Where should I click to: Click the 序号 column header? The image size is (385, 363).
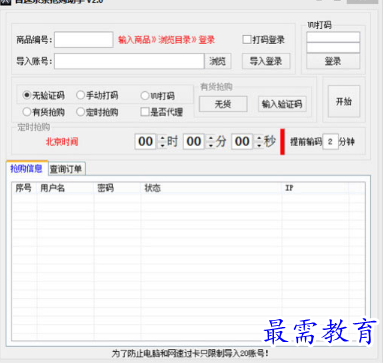click(24, 188)
